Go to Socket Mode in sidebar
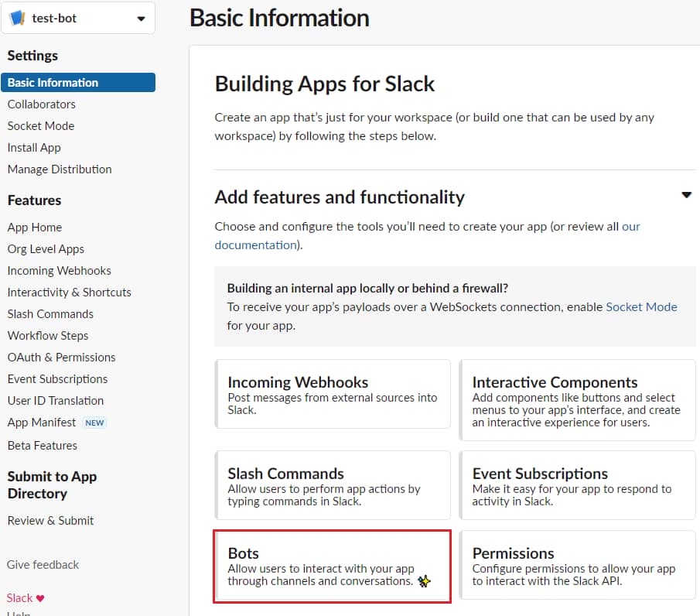The width and height of the screenshot is (700, 616). (x=41, y=126)
